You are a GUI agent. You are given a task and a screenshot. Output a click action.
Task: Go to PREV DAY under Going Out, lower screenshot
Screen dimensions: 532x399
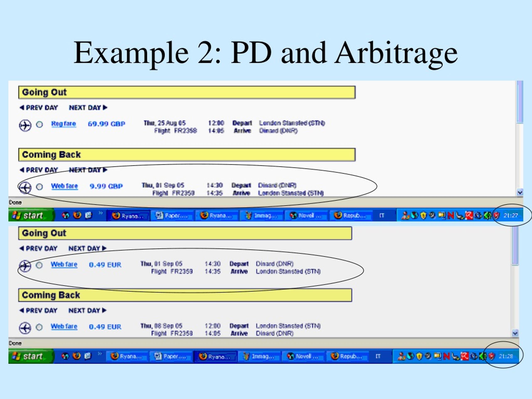point(38,249)
